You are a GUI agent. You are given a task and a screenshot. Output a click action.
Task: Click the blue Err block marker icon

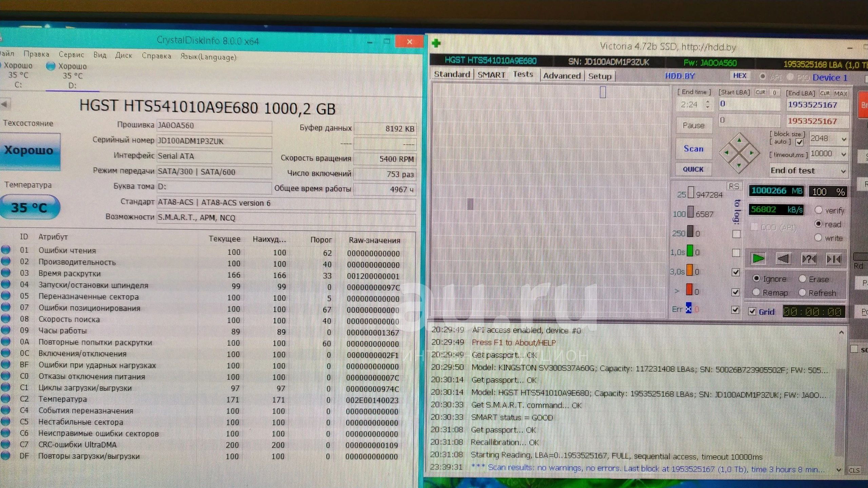(x=688, y=308)
